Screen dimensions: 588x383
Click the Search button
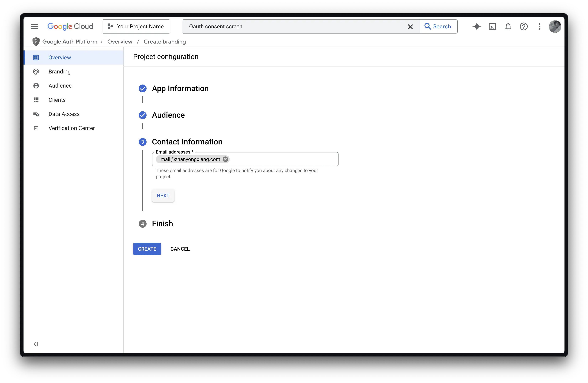439,26
